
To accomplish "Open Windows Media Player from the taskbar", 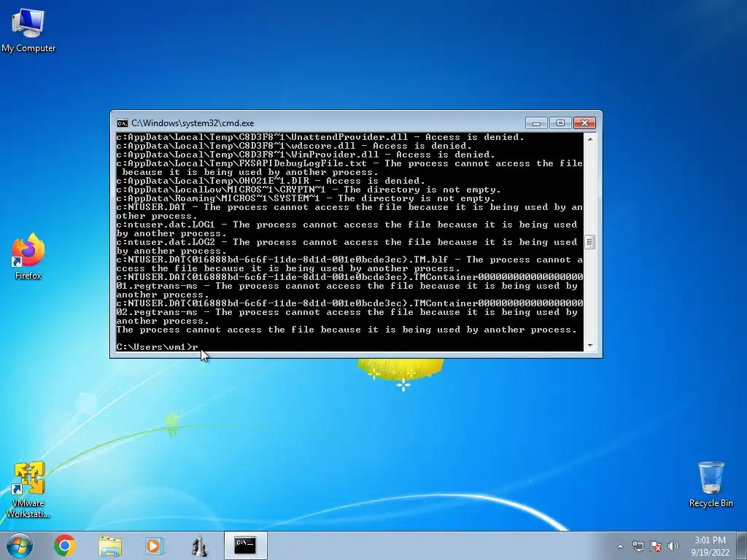I will pos(154,545).
